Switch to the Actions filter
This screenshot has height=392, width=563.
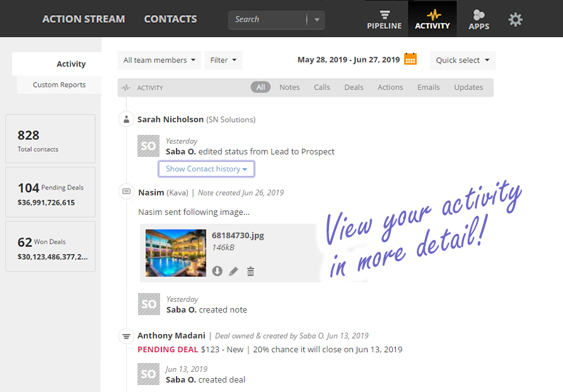(x=390, y=87)
